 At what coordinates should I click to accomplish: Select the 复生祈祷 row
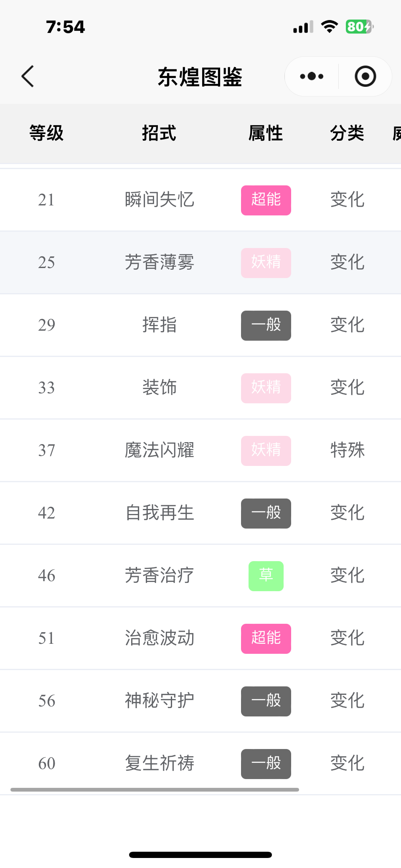point(200,764)
